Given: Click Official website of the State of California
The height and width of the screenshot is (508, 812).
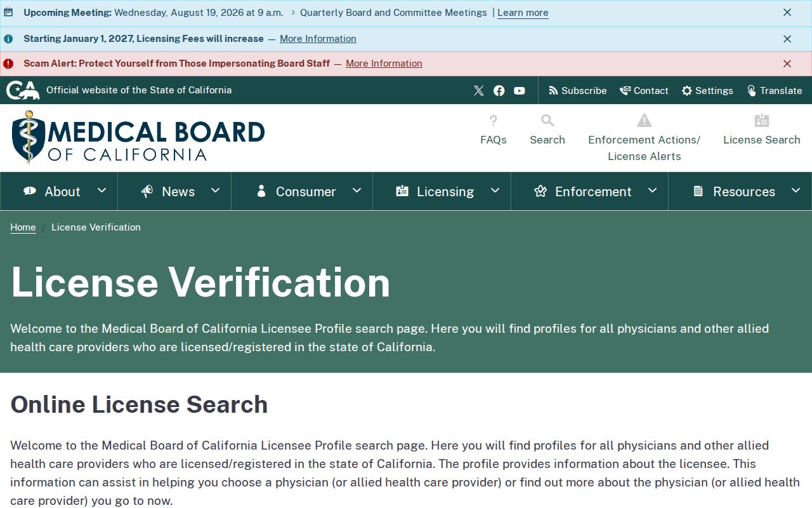Looking at the screenshot, I should [139, 90].
